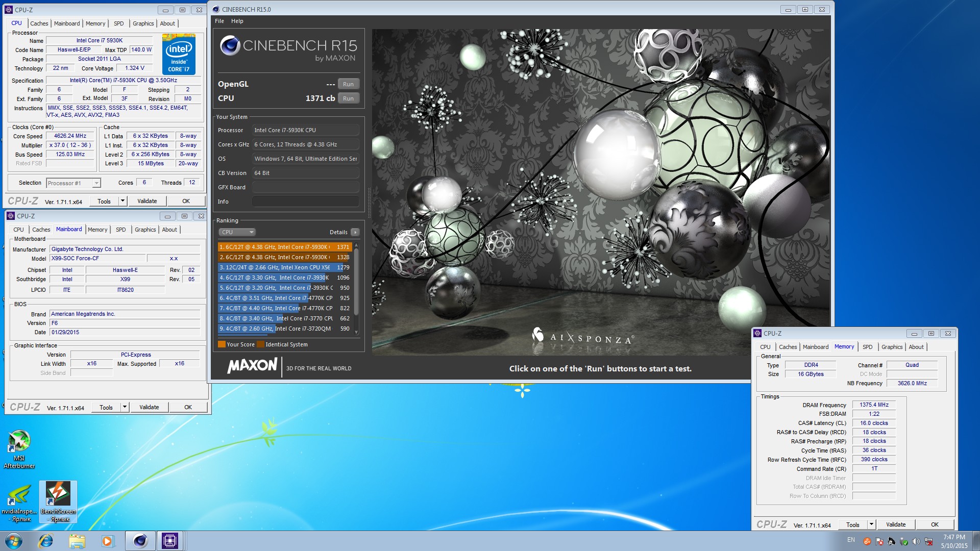Click Validate in top CPU-Z window

point(147,201)
